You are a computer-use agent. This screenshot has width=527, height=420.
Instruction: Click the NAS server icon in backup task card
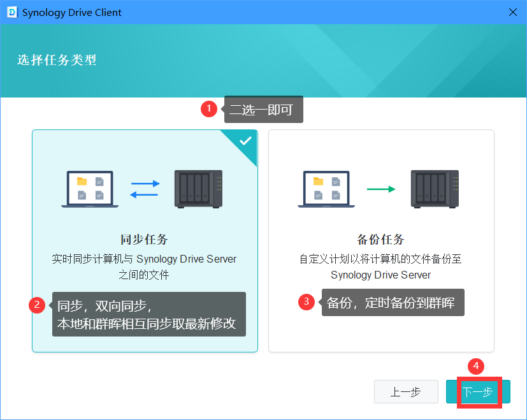pos(435,189)
